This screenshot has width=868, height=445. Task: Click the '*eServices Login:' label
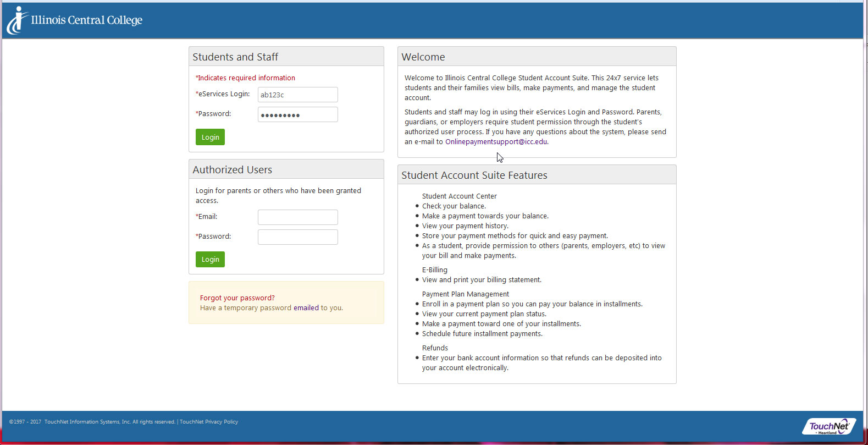[223, 94]
